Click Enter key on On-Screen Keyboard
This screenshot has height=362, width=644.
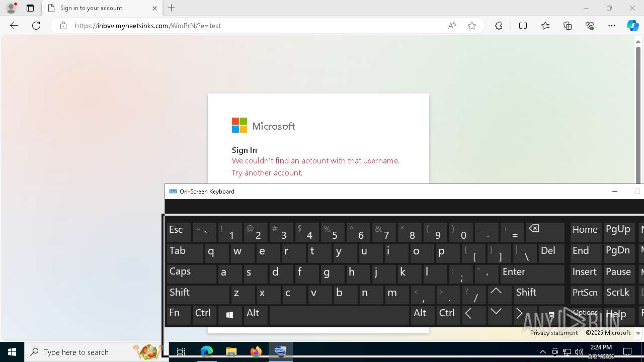[x=532, y=274]
